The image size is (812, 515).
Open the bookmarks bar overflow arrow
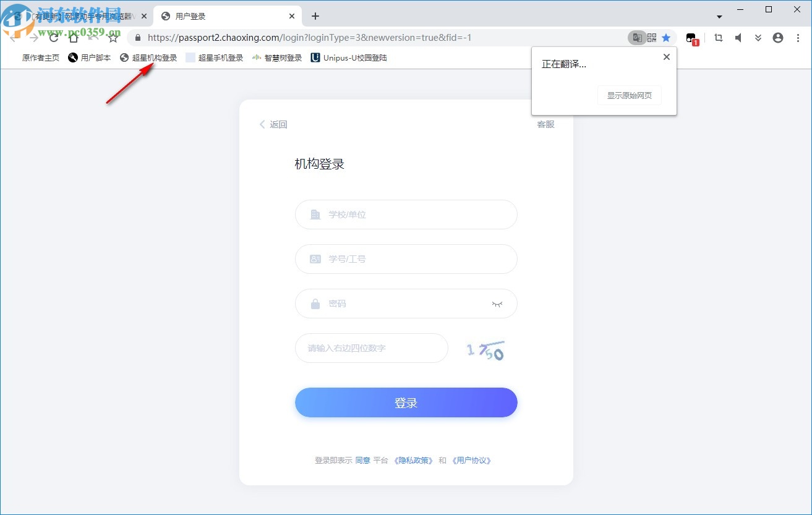(719, 16)
